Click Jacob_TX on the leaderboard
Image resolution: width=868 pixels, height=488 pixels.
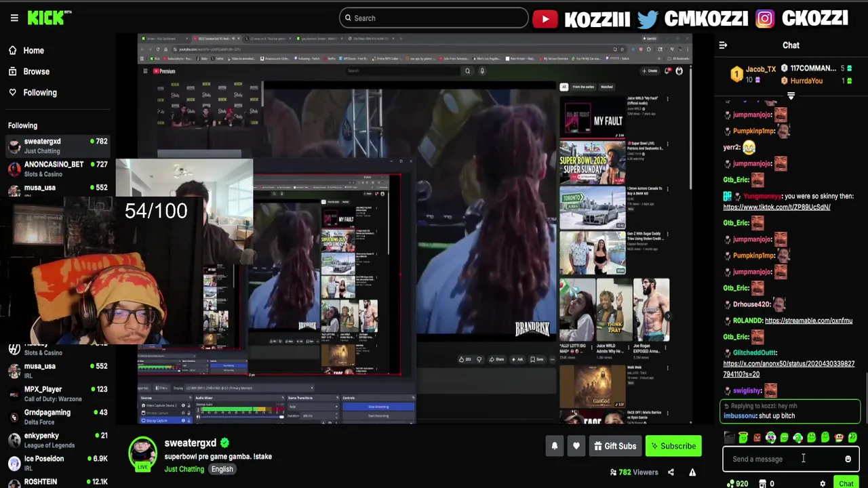pos(760,69)
